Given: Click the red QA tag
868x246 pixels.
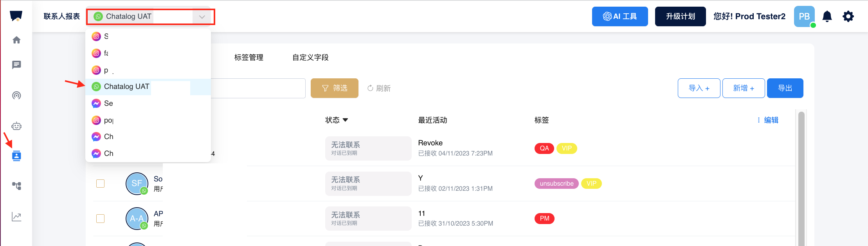Looking at the screenshot, I should coord(544,148).
